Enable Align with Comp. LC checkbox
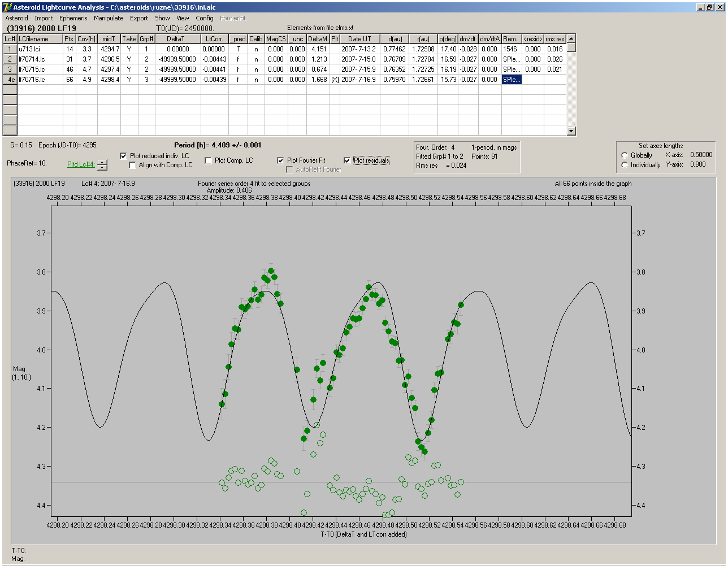Viewport: 728px width, 566px height. tap(133, 165)
